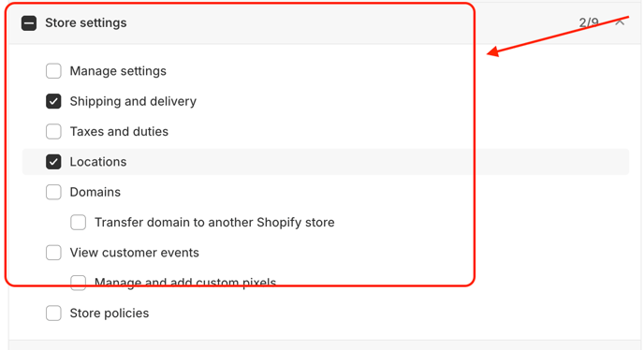The image size is (644, 350).
Task: Tick the Manage and add custom pixels checkbox
Action: tap(78, 283)
